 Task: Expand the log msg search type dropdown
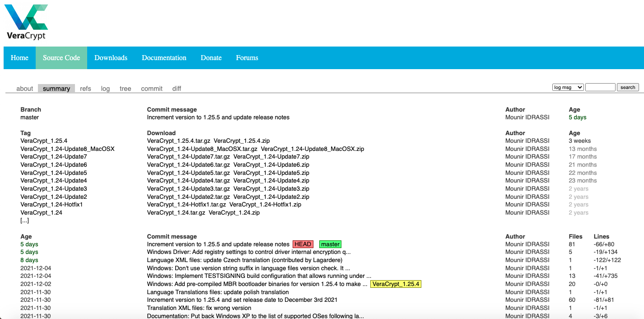click(568, 87)
